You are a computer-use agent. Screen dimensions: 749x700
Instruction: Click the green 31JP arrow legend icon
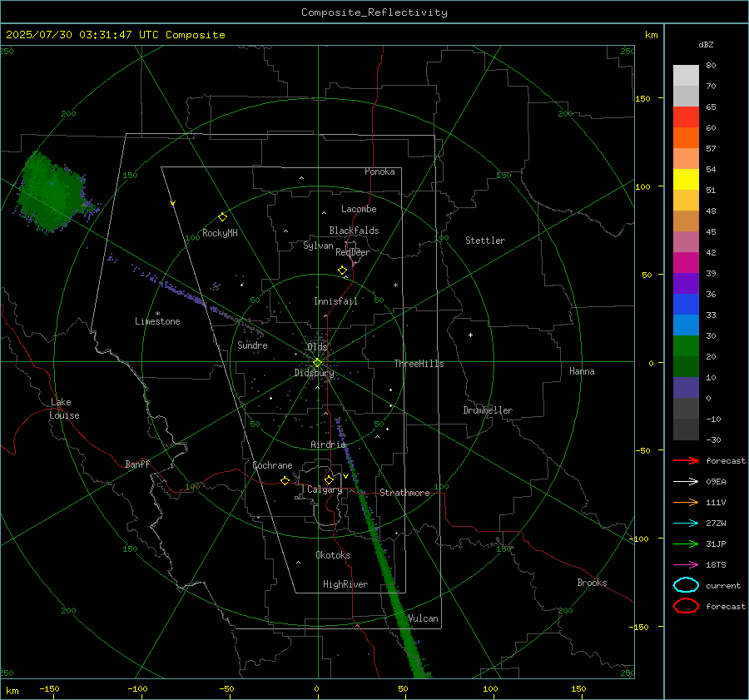686,544
